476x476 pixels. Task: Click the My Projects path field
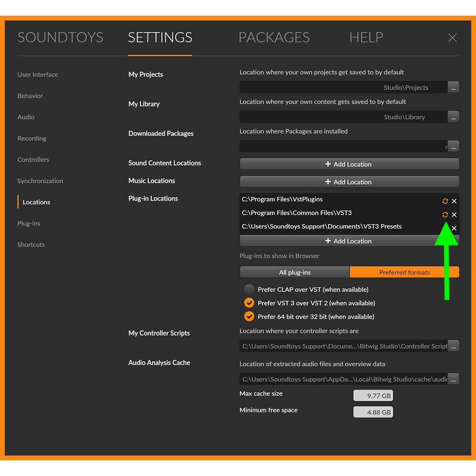tap(344, 88)
